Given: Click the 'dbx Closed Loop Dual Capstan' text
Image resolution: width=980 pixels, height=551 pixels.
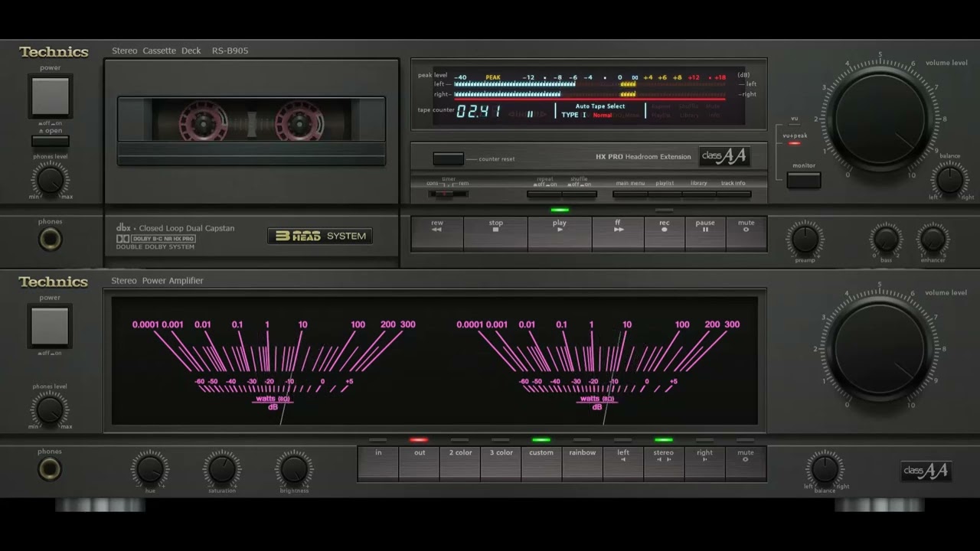Looking at the screenshot, I should coord(175,228).
